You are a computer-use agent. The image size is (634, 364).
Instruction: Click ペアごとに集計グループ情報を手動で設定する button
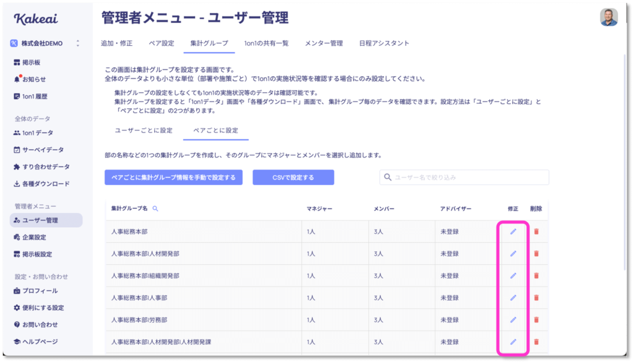coord(173,178)
